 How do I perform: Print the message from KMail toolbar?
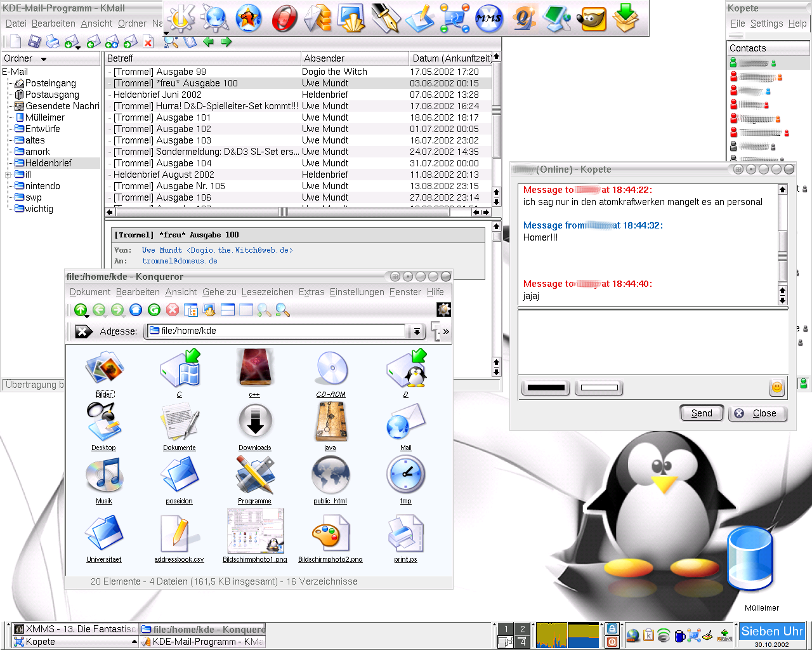[53, 42]
